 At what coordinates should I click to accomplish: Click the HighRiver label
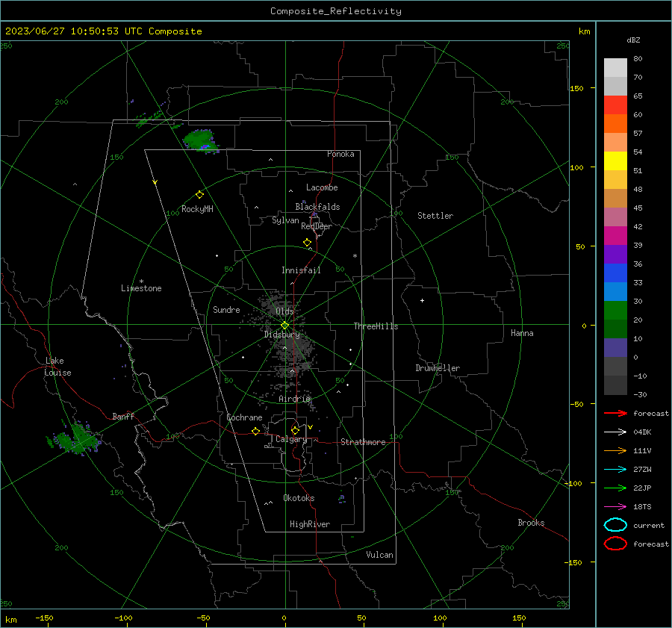[310, 524]
